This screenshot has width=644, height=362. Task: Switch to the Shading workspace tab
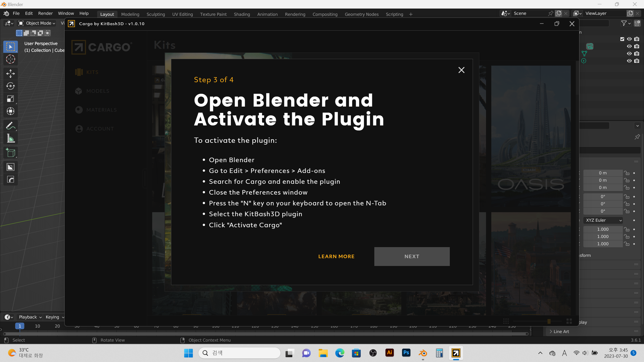click(x=242, y=14)
